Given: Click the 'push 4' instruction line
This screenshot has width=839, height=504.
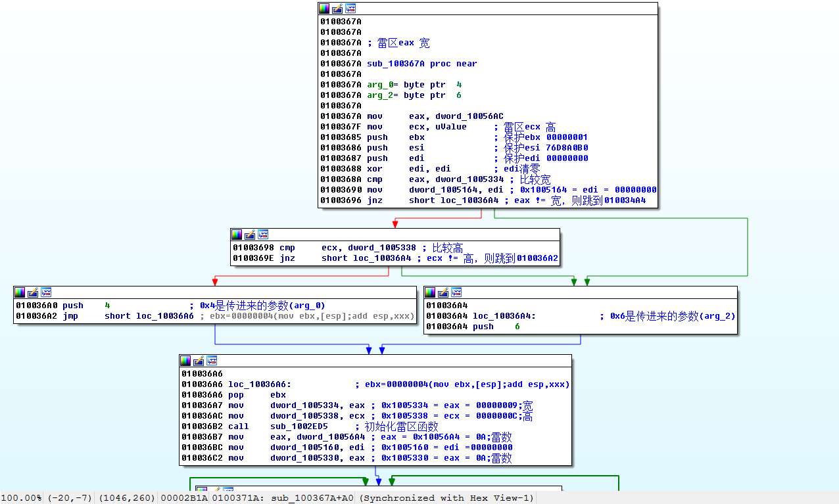Looking at the screenshot, I should tap(86, 306).
